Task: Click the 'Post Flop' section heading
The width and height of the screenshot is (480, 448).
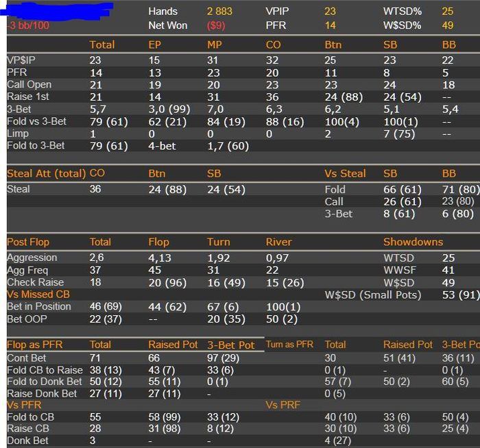Action: point(28,242)
